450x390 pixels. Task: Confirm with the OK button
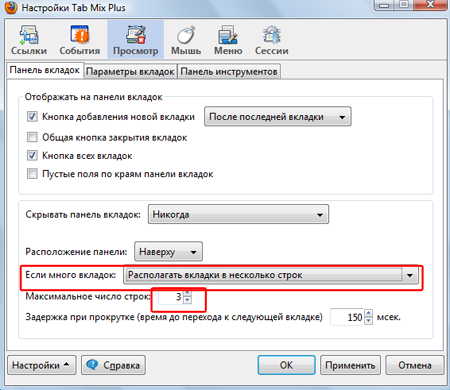[x=286, y=365]
